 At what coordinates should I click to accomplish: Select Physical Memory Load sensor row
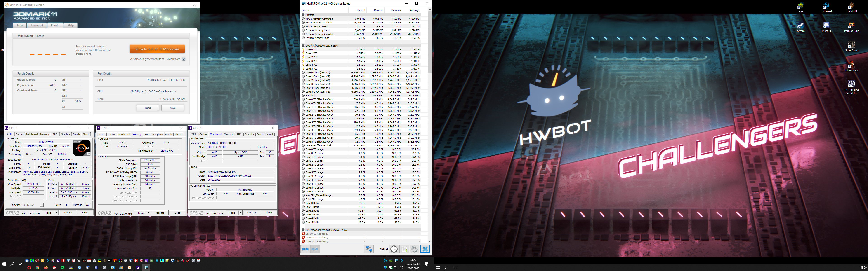coord(361,38)
